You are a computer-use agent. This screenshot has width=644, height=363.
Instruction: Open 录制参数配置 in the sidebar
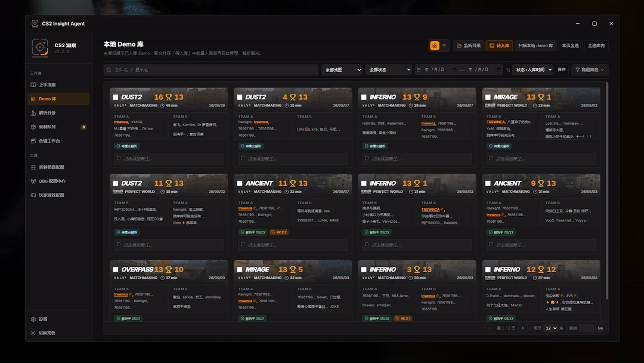pyautogui.click(x=58, y=167)
